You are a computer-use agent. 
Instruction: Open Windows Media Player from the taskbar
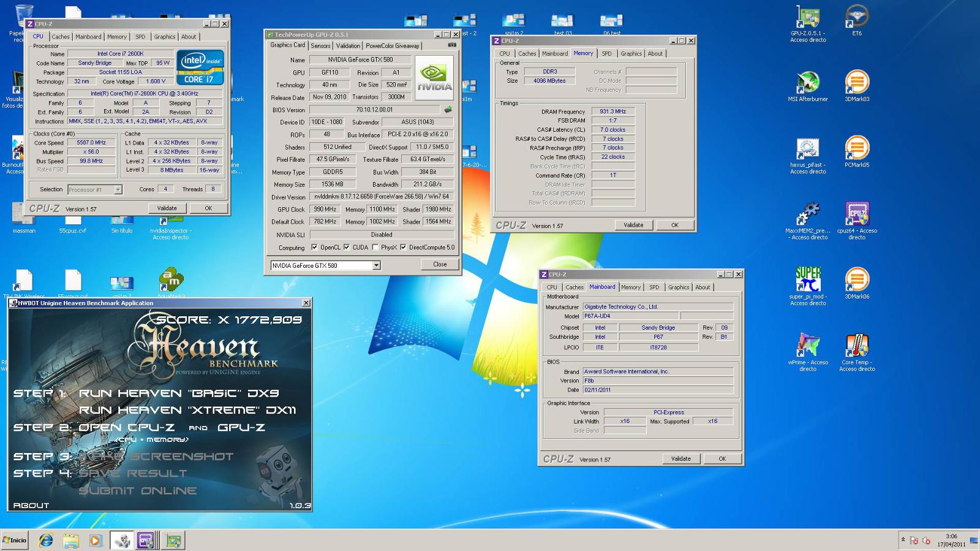click(x=95, y=541)
